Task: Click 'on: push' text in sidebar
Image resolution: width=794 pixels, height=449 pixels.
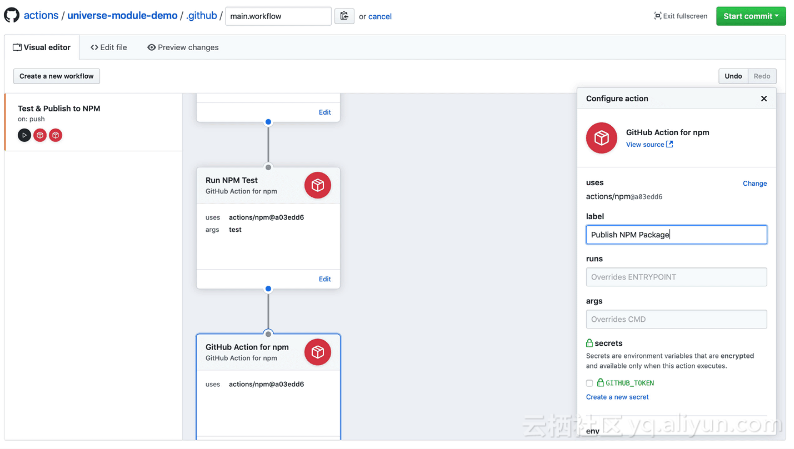Action: [x=31, y=119]
